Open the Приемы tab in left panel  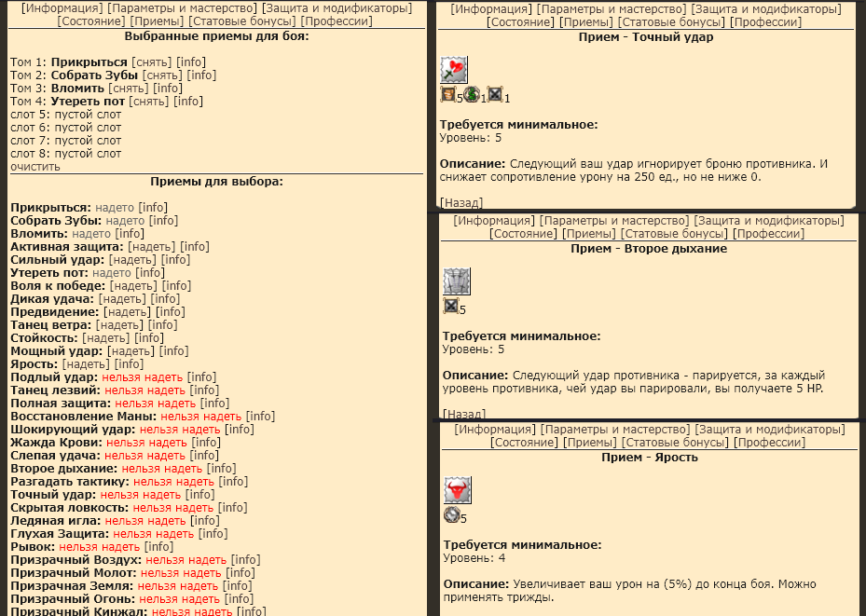(157, 21)
